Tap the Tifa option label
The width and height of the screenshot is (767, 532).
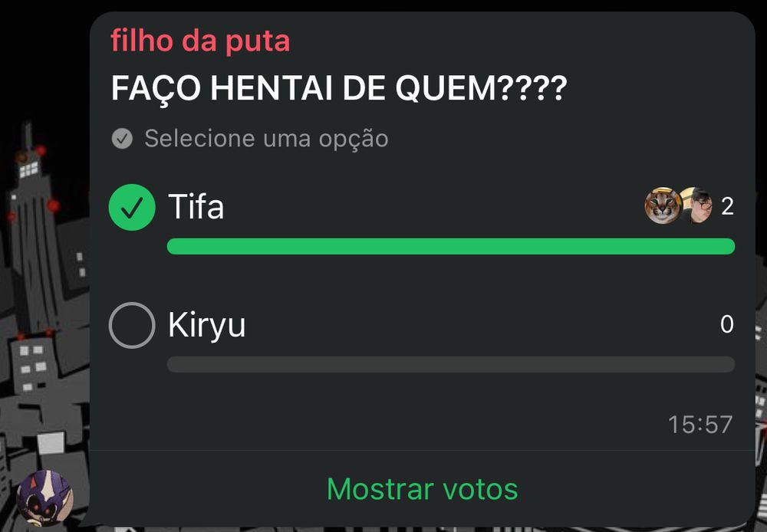196,206
